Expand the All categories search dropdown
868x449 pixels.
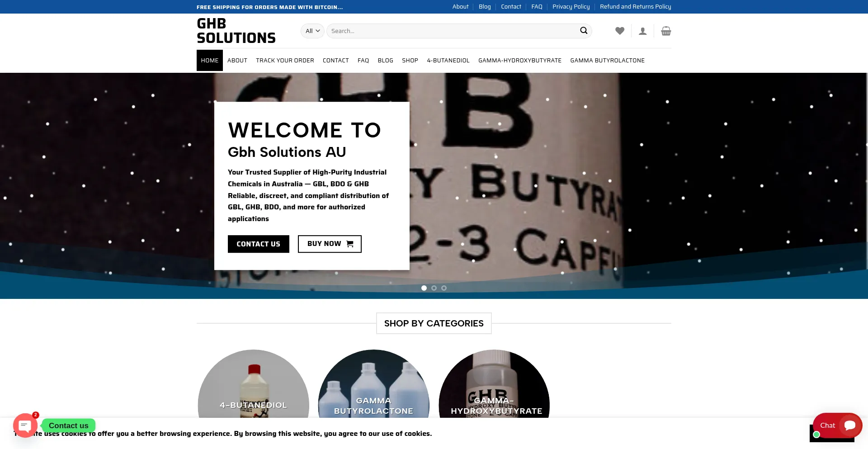312,31
